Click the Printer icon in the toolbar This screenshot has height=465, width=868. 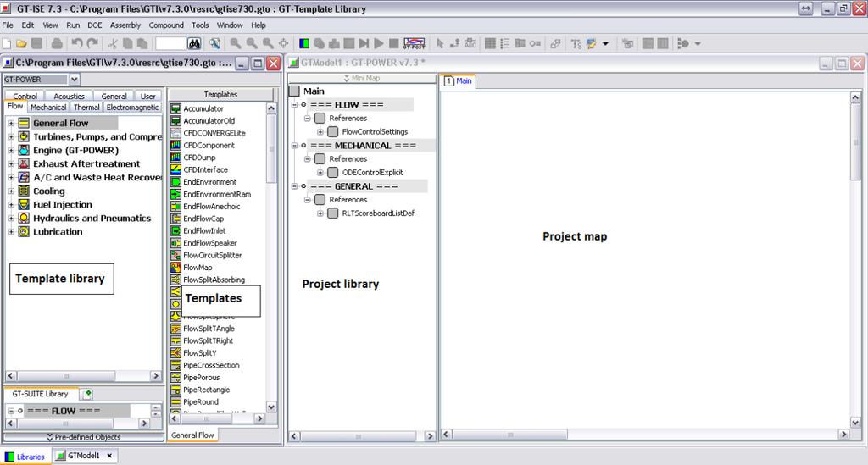(x=57, y=43)
